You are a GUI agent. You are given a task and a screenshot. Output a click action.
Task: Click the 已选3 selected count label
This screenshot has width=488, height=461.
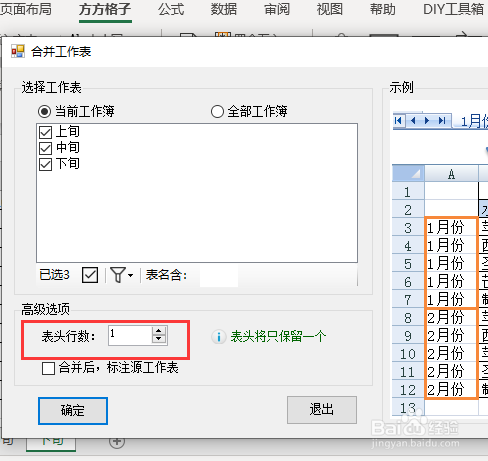pos(54,275)
